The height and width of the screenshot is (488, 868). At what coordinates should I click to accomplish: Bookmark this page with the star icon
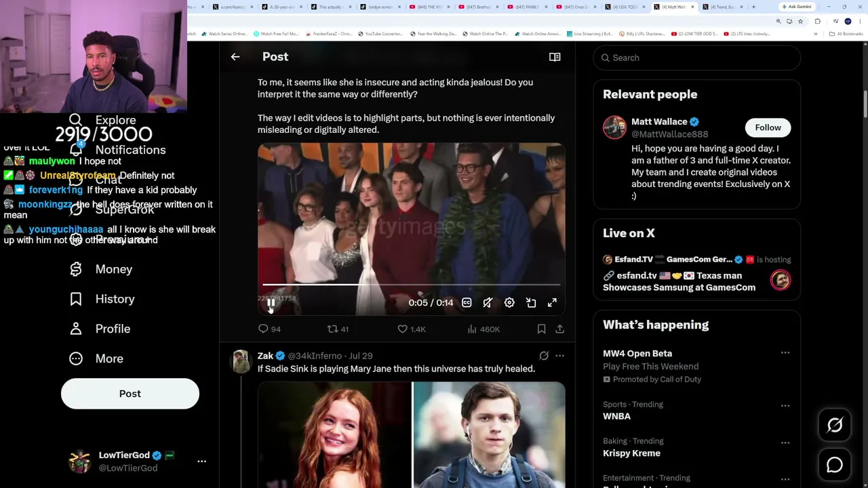pyautogui.click(x=800, y=21)
